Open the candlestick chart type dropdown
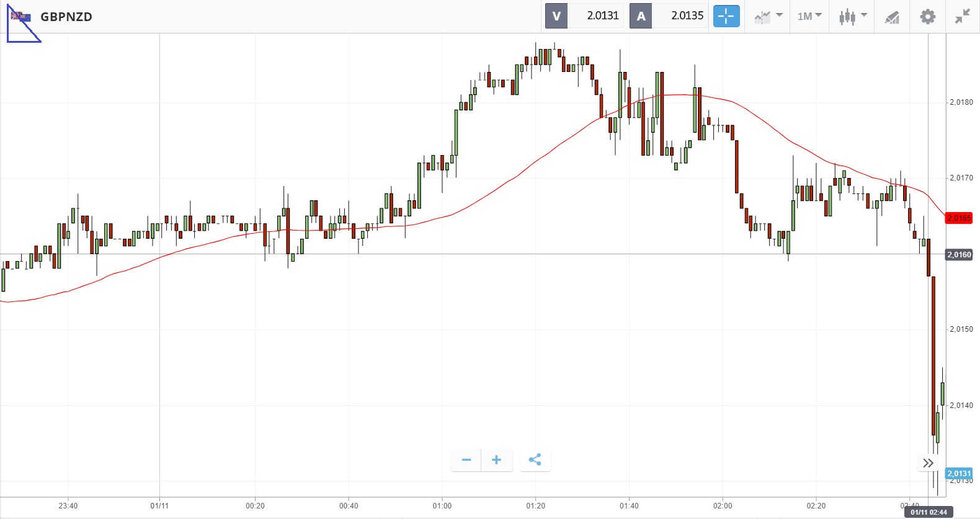This screenshot has height=519, width=980. [x=852, y=17]
